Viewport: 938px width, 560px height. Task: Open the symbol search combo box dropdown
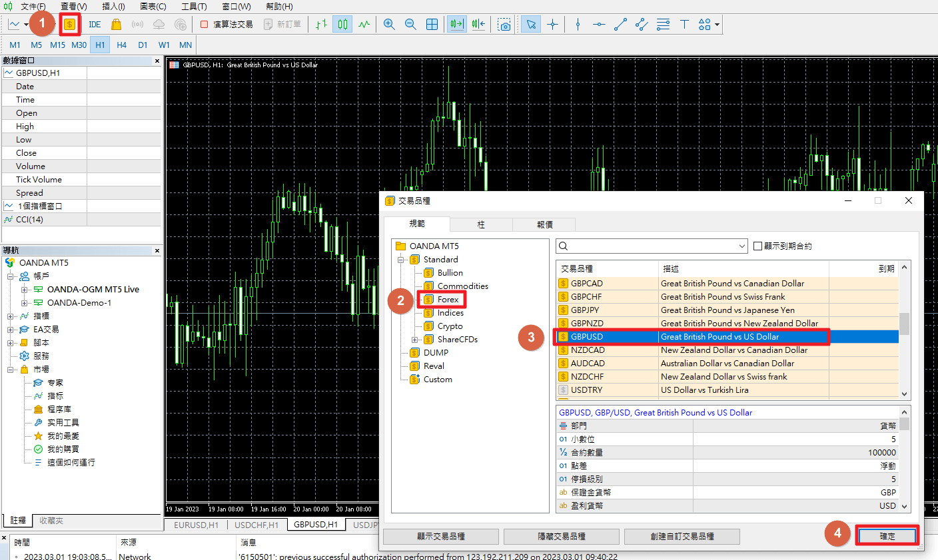pyautogui.click(x=742, y=246)
